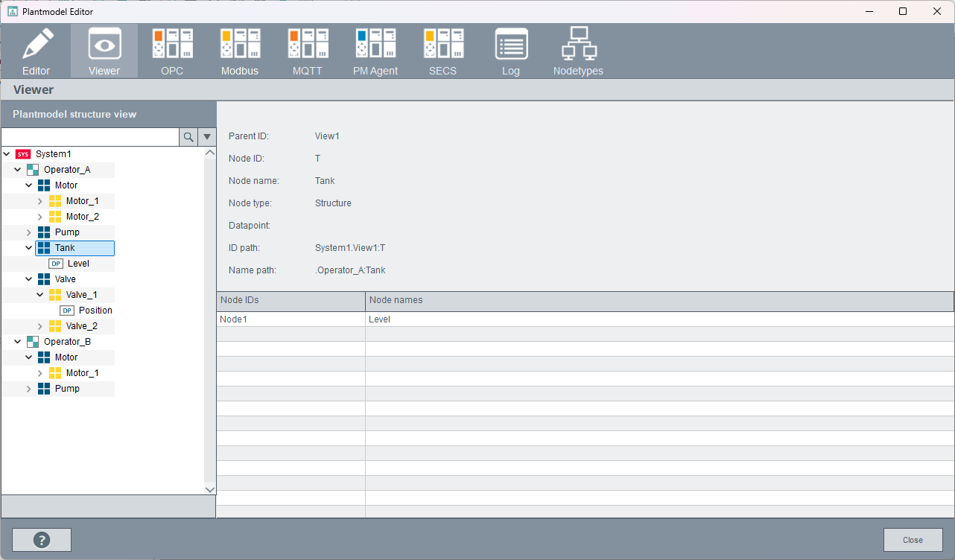Image resolution: width=955 pixels, height=560 pixels.
Task: Click the ID path value System1.View1:T
Action: click(x=350, y=248)
